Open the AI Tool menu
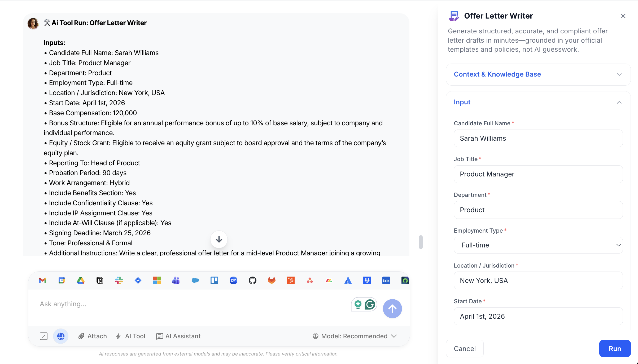 click(130, 336)
